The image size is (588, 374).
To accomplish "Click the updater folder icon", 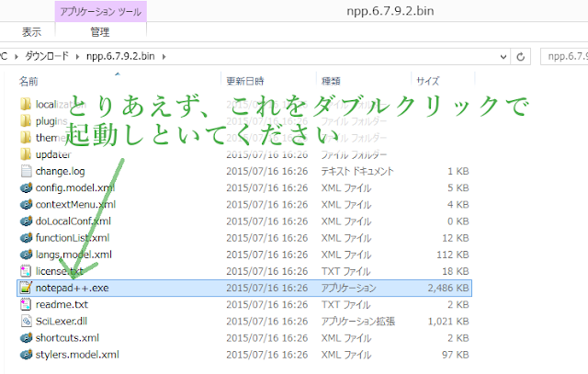I will pos(26,154).
